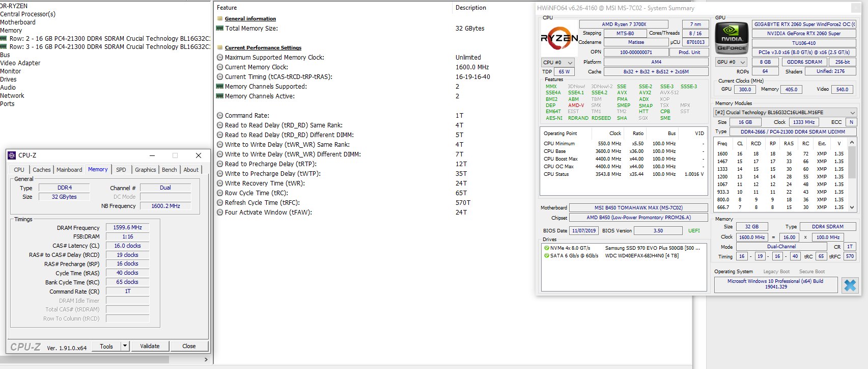868x369 pixels.
Task: Click the AMD Ryzen 7 3700X name field
Action: click(x=624, y=24)
